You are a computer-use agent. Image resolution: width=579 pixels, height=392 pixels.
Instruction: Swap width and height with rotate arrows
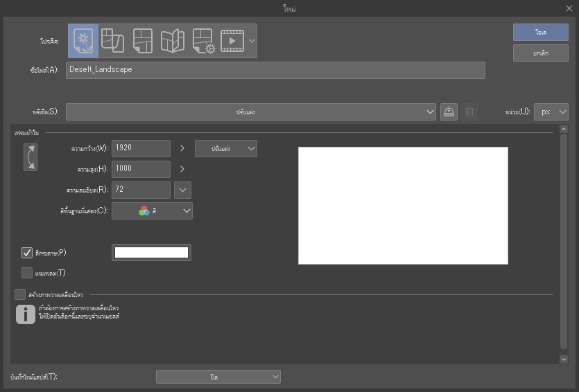30,157
